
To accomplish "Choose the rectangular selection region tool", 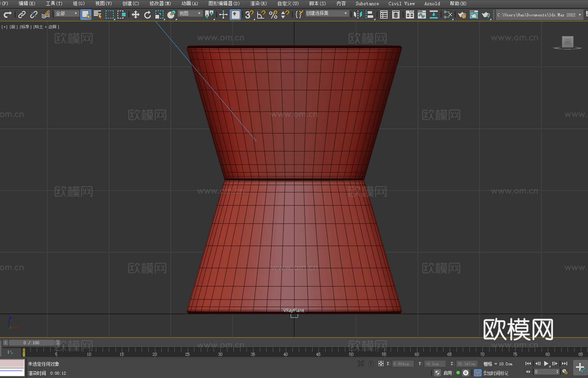I will 110,14.
